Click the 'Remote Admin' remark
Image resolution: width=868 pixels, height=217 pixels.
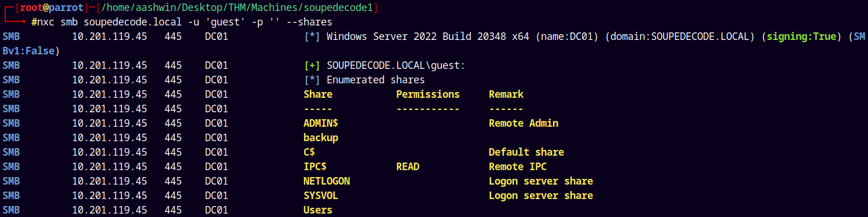click(x=523, y=123)
